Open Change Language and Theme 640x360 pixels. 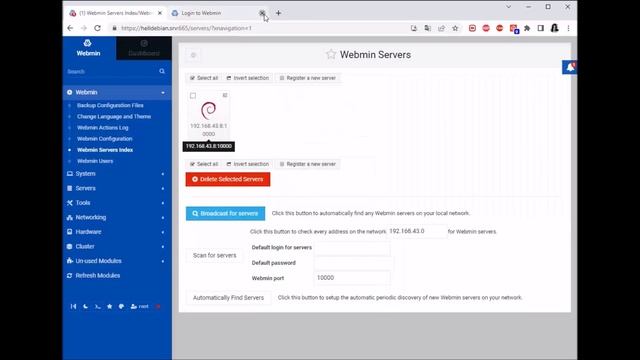click(114, 116)
